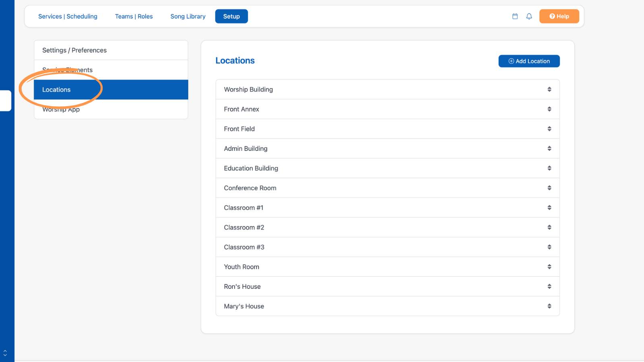Click the reorder icon for Front Field

click(x=549, y=129)
